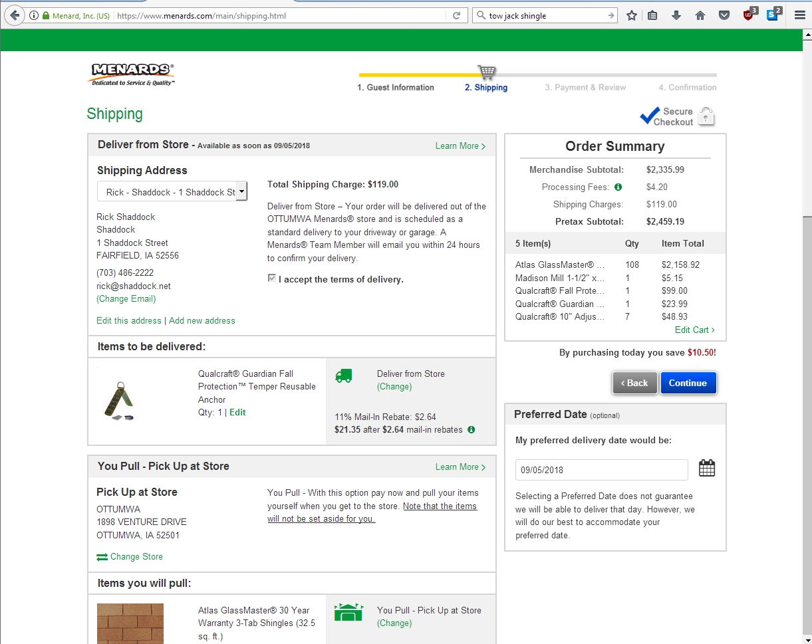This screenshot has height=644, width=812.
Task: Click the green store pickup icon
Action: coord(348,612)
